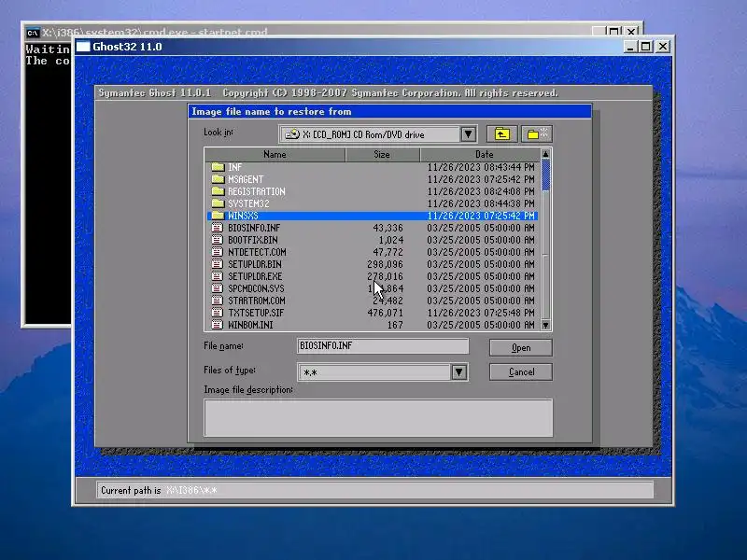Select the SYSTEM32 folder name
This screenshot has height=560, width=747.
248,203
